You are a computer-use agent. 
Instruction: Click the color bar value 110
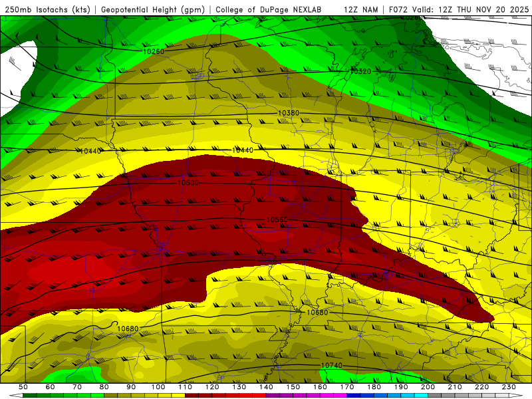point(186,387)
